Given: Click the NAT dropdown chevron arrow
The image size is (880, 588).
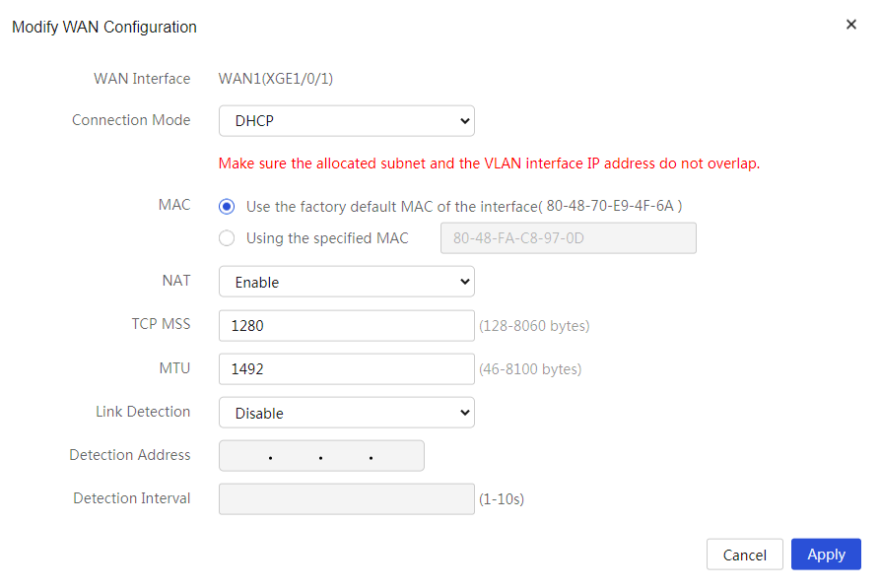Looking at the screenshot, I should click(x=464, y=282).
